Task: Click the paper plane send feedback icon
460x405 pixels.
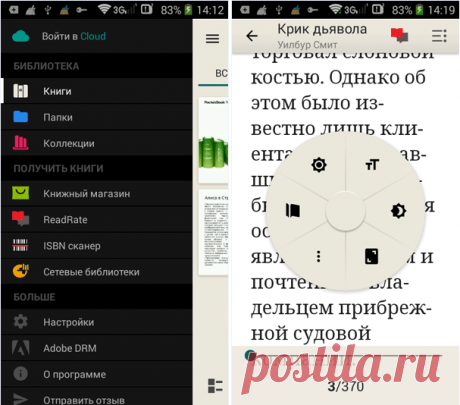Action: 21,399
